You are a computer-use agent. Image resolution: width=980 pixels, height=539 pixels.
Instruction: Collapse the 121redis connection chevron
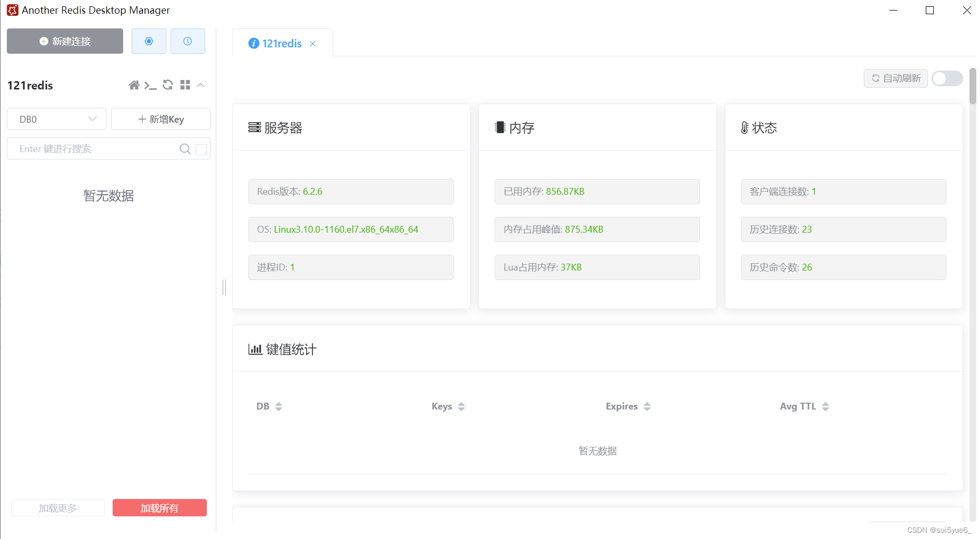tap(201, 85)
